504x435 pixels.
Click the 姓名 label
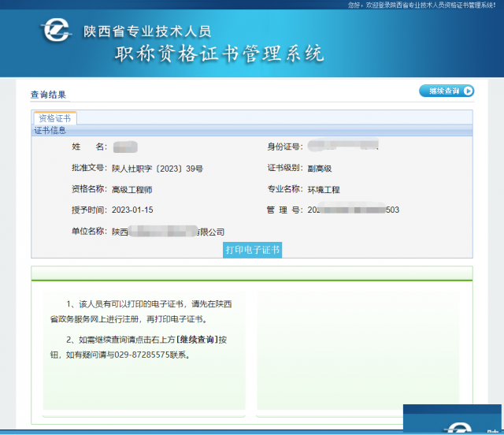[x=89, y=147]
